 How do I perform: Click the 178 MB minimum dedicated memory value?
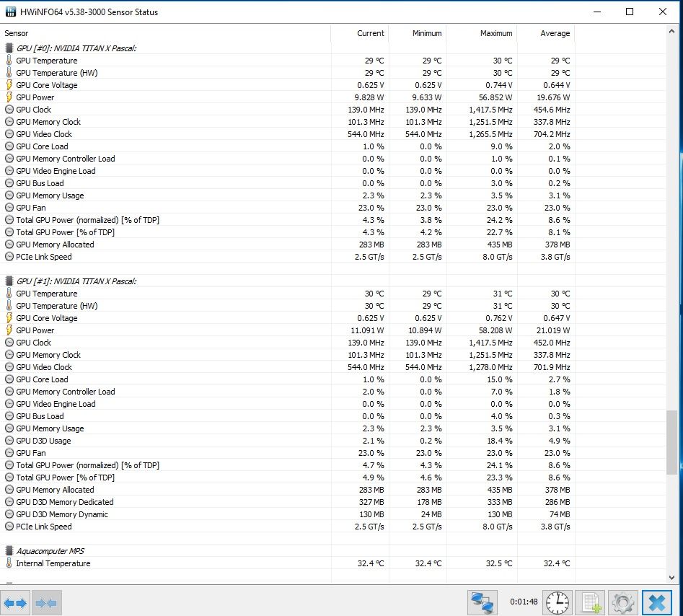pos(429,502)
